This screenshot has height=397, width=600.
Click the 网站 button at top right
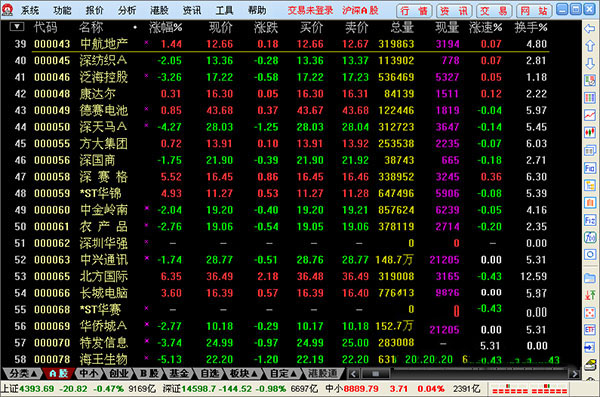coord(534,11)
